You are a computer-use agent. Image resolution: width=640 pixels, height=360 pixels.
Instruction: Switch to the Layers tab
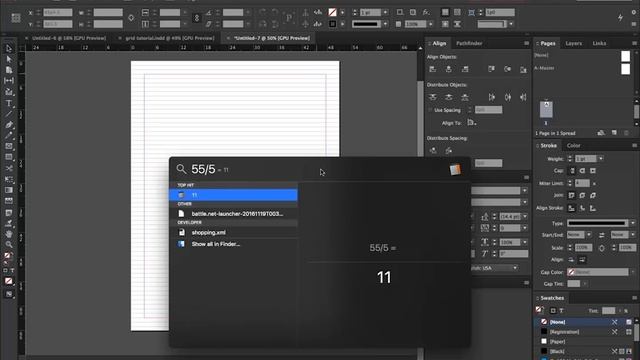click(573, 43)
